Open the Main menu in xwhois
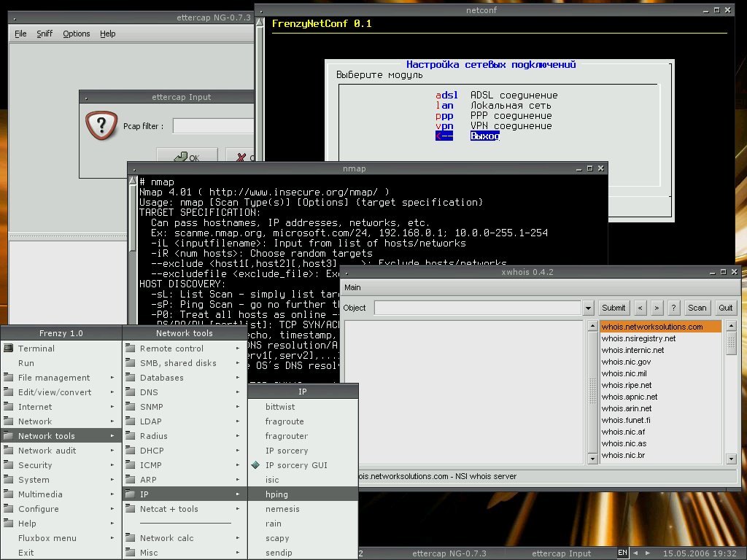 [x=352, y=287]
